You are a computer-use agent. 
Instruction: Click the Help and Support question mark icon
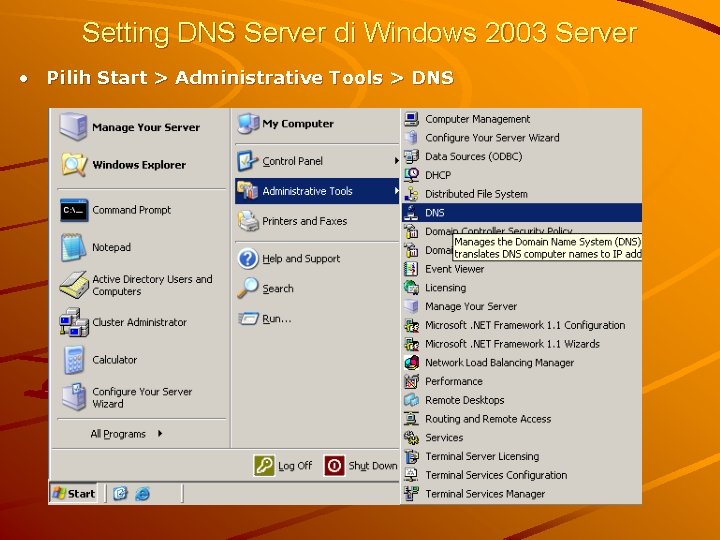248,259
